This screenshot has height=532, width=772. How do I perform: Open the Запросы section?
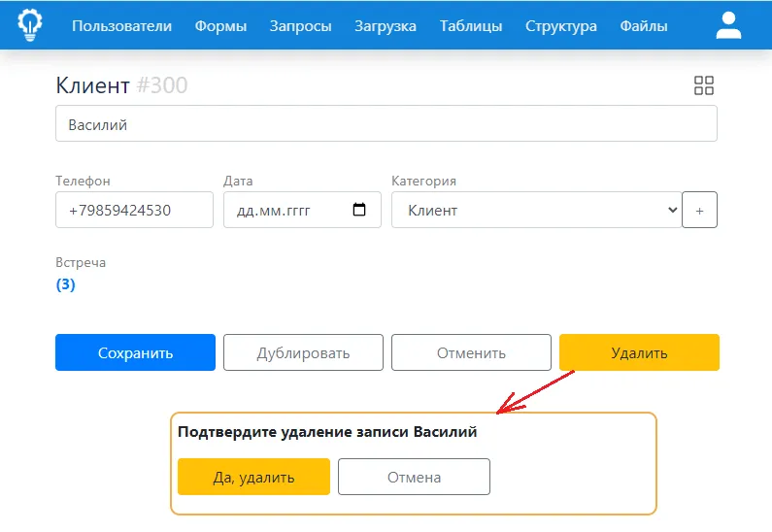coord(300,25)
